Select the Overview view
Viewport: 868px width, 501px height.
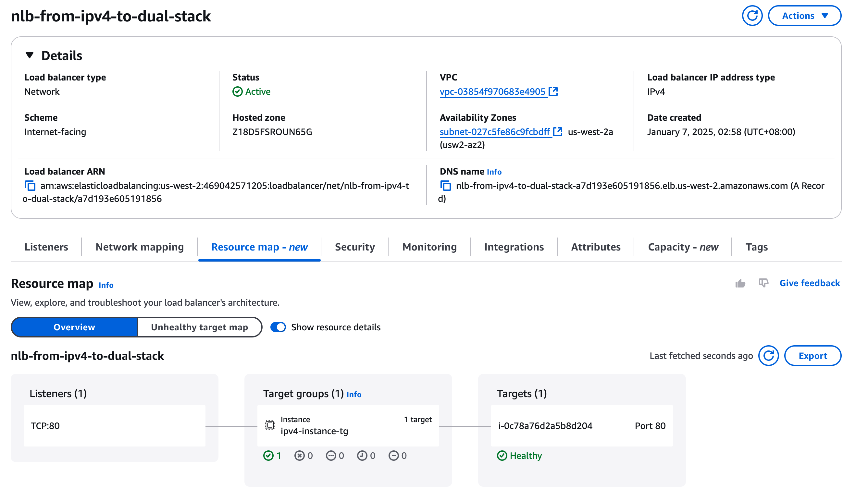click(x=74, y=327)
